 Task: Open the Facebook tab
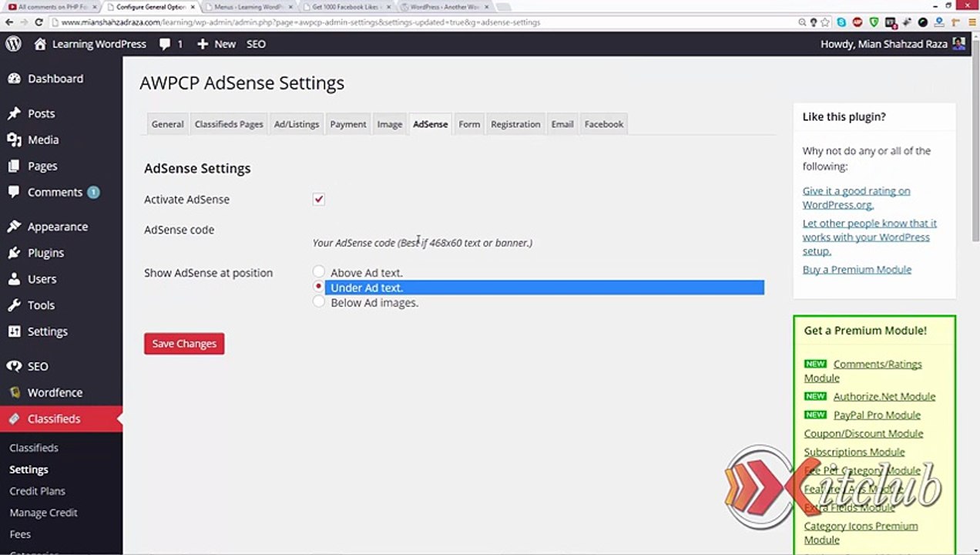click(604, 124)
